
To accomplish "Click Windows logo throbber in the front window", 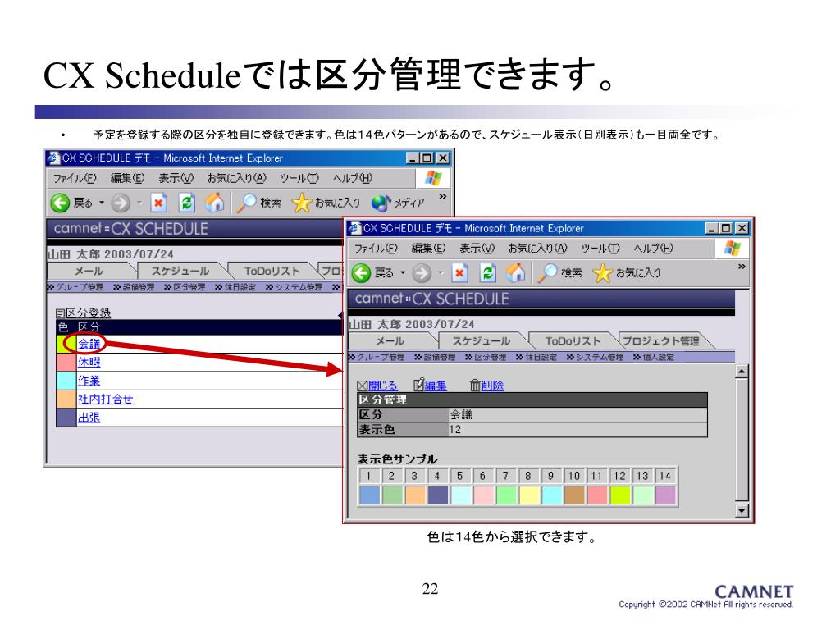I will [x=732, y=249].
